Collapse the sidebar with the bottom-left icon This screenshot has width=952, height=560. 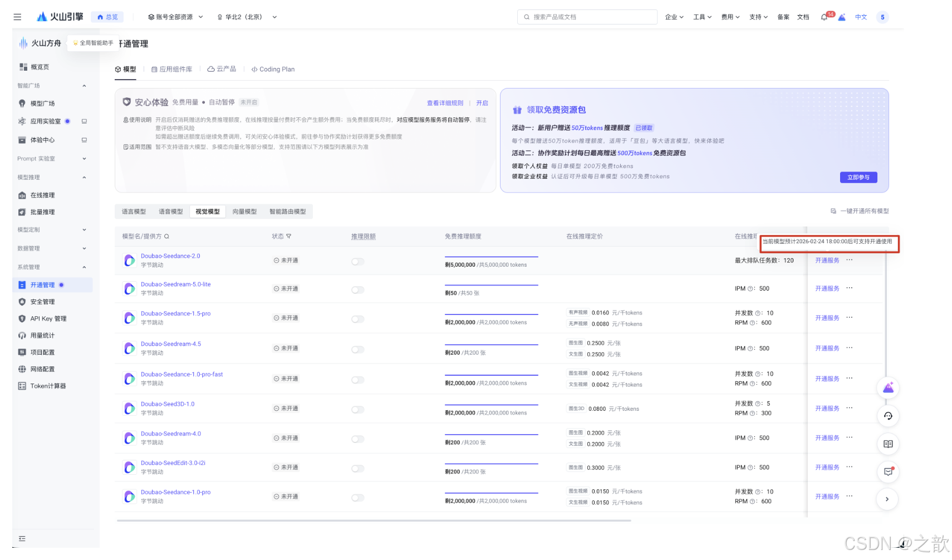22,539
